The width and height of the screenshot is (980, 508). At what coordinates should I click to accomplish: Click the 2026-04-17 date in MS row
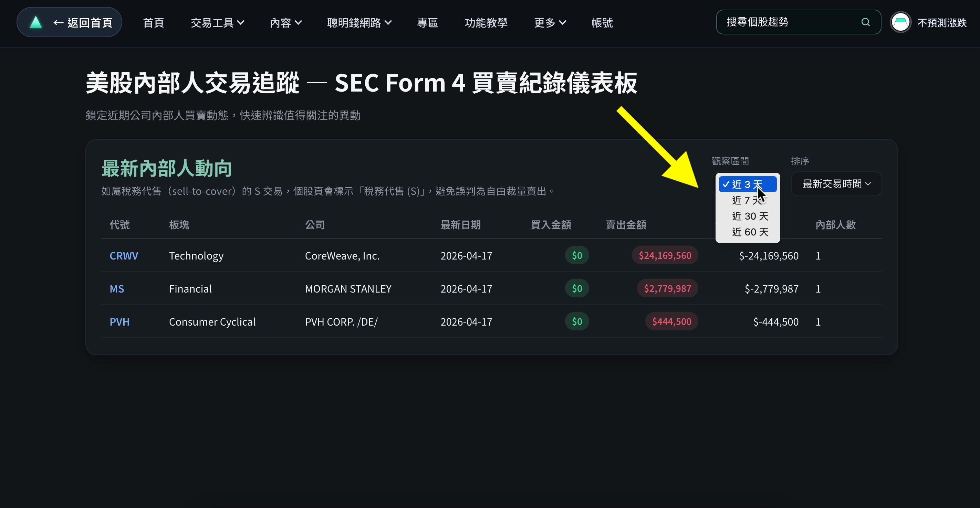pyautogui.click(x=467, y=289)
